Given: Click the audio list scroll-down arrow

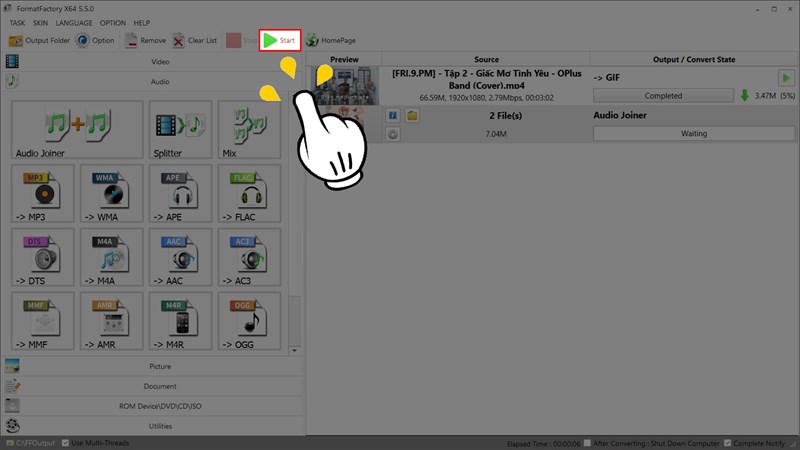Looking at the screenshot, I should pos(294,351).
